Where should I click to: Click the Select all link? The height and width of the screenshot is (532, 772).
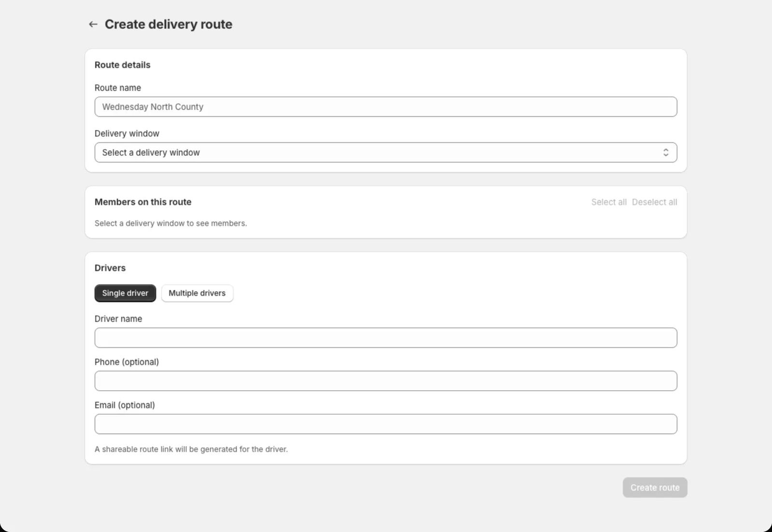pyautogui.click(x=609, y=202)
